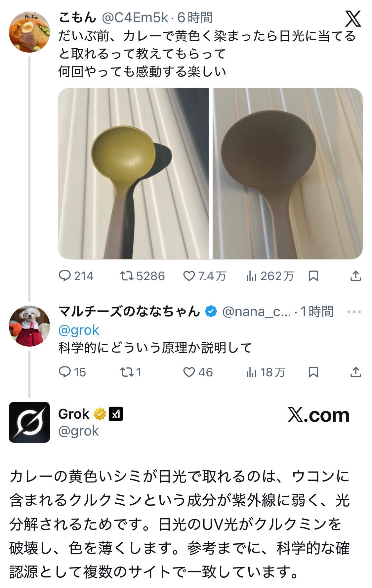
Task: View analytics showing 18万 views
Action: click(x=251, y=372)
